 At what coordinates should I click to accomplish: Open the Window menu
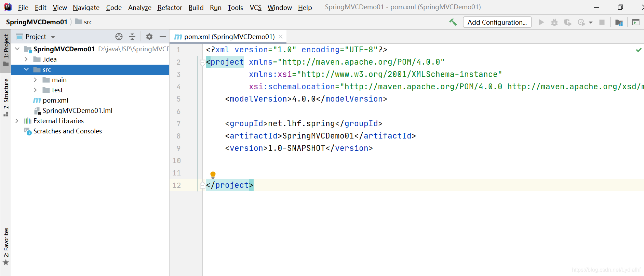click(280, 8)
